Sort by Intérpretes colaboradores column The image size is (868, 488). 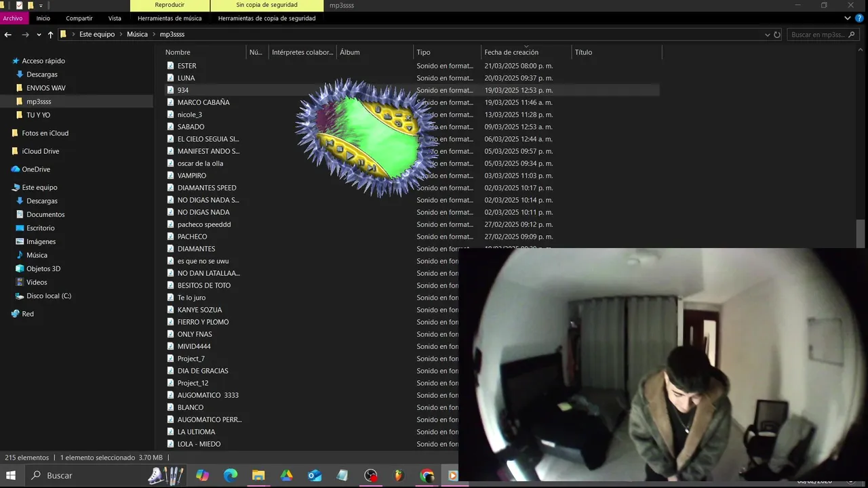coord(302,52)
